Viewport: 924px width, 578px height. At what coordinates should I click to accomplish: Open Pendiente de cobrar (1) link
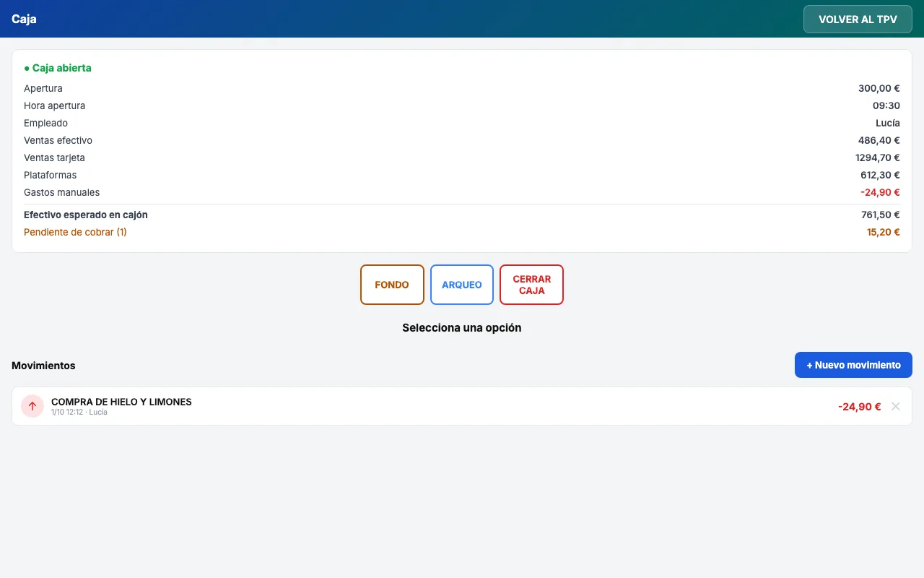coord(75,232)
